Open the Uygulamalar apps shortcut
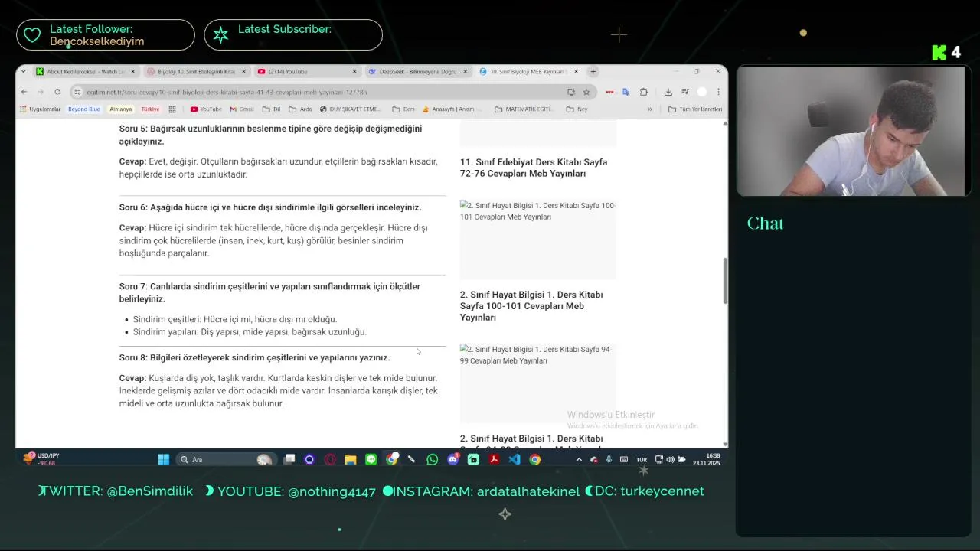 click(x=40, y=109)
